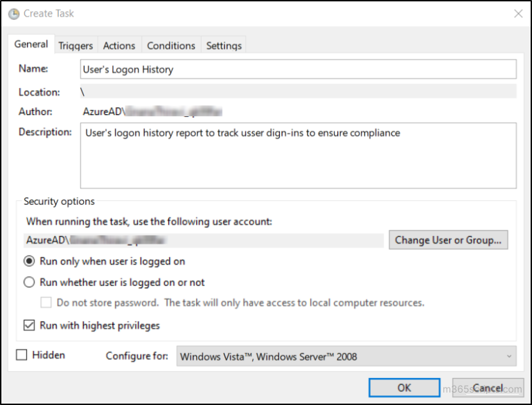The width and height of the screenshot is (532, 405).
Task: Toggle Run with highest privileges checkbox
Action: (x=29, y=325)
